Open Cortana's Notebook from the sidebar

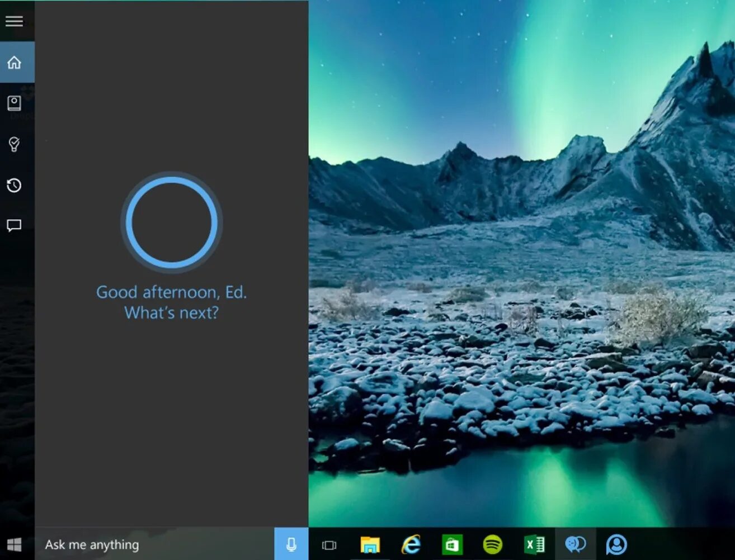[13, 103]
